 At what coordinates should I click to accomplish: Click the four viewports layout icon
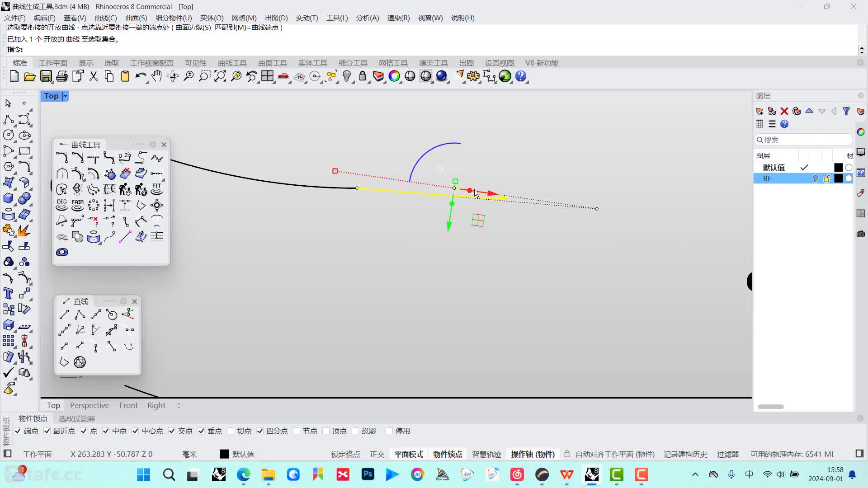[268, 76]
